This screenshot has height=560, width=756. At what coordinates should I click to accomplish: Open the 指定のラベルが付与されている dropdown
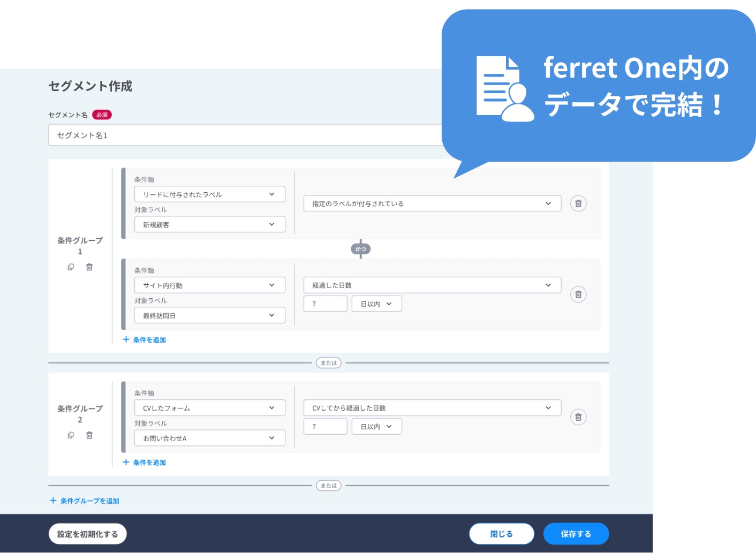(432, 203)
